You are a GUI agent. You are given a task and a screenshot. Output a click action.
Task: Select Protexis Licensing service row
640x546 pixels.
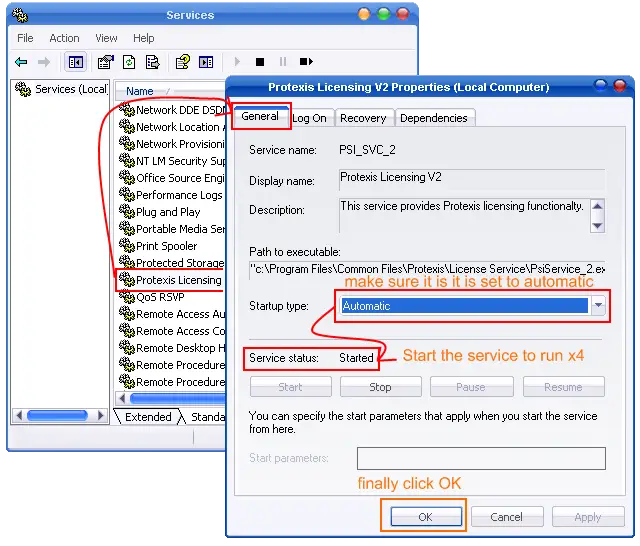click(171, 280)
